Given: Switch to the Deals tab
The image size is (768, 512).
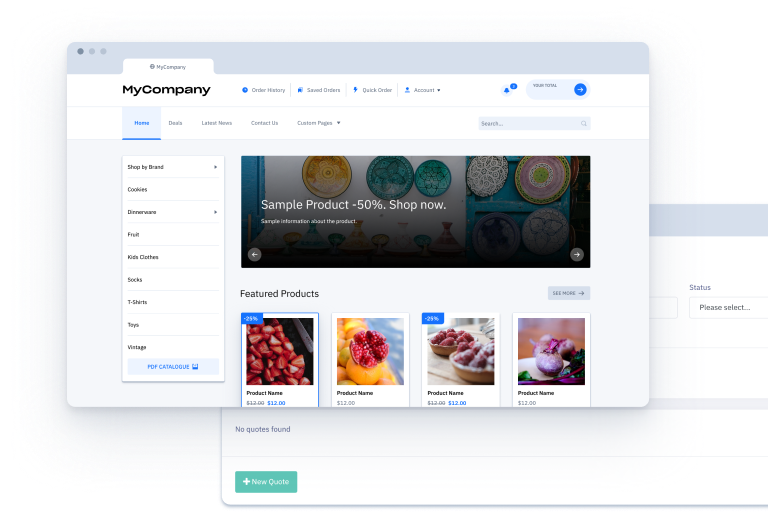Looking at the screenshot, I should [175, 123].
